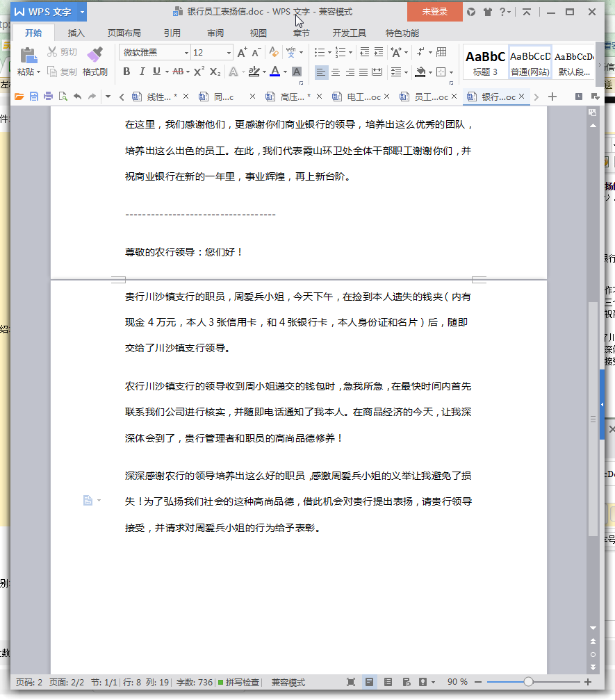Print the document with the printer icon
This screenshot has height=700, width=615.
click(48, 97)
